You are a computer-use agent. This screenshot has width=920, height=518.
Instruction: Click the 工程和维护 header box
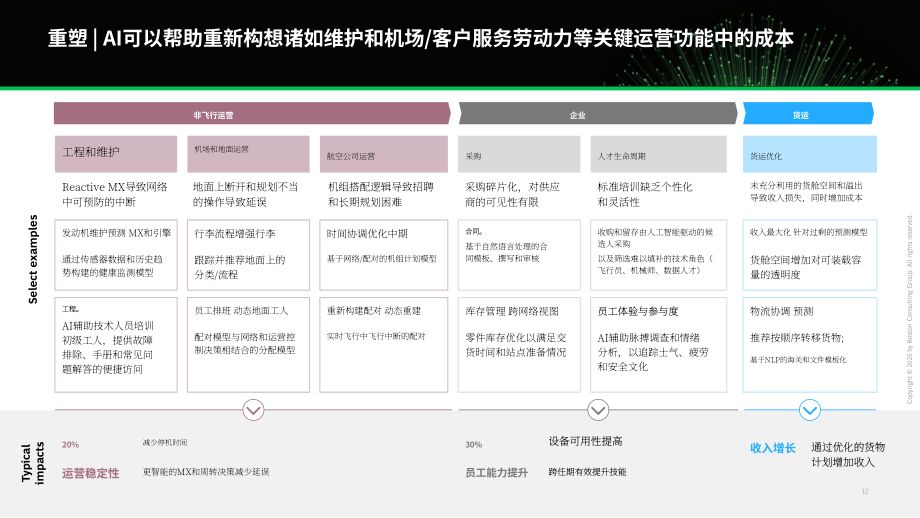coord(116,154)
